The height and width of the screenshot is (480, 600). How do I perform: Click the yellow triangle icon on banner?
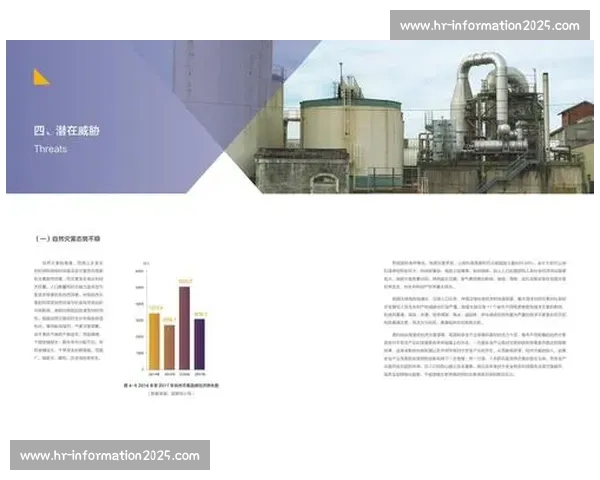point(40,77)
